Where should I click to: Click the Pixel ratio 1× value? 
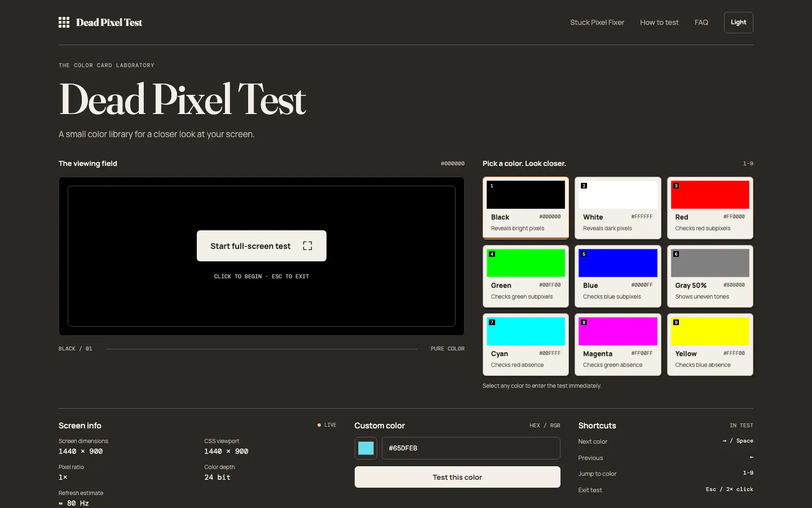(x=63, y=478)
